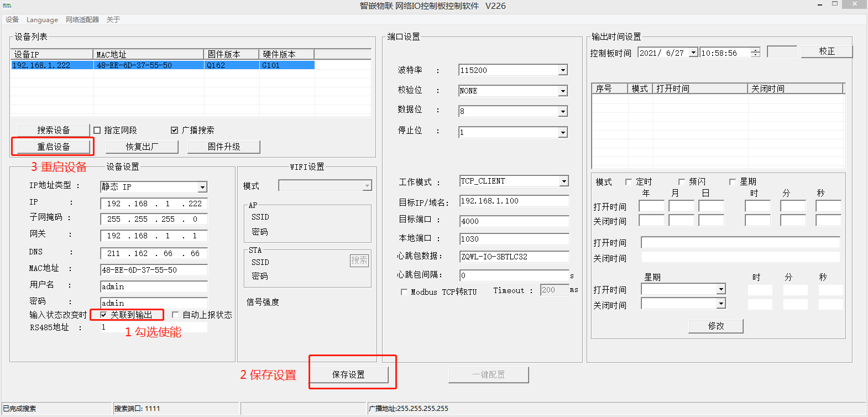This screenshot has width=868, height=417.
Task: Click the 恢复出厂 button
Action: click(142, 147)
